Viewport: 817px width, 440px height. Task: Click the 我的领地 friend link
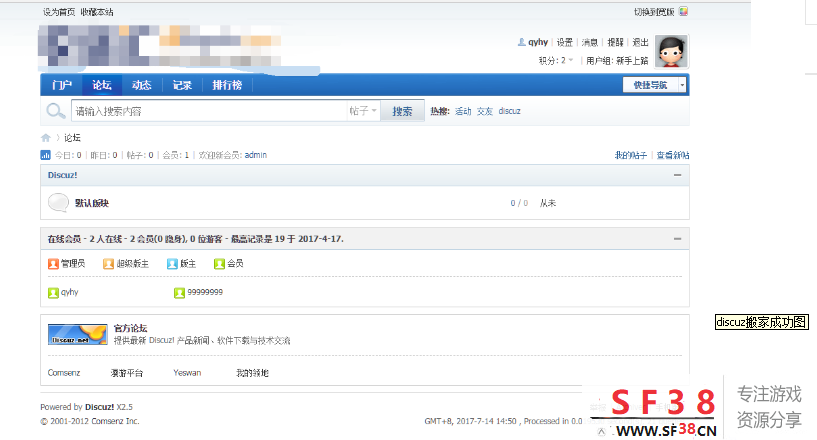(252, 373)
